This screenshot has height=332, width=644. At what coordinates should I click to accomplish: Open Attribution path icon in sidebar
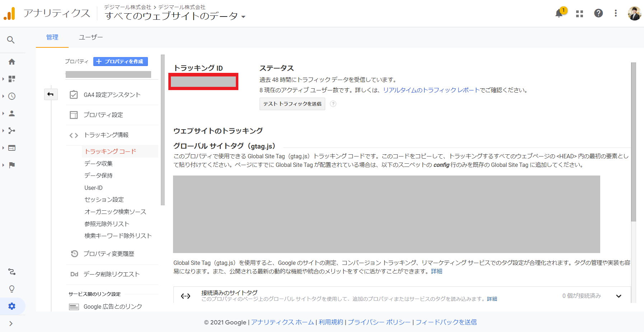[x=12, y=272]
